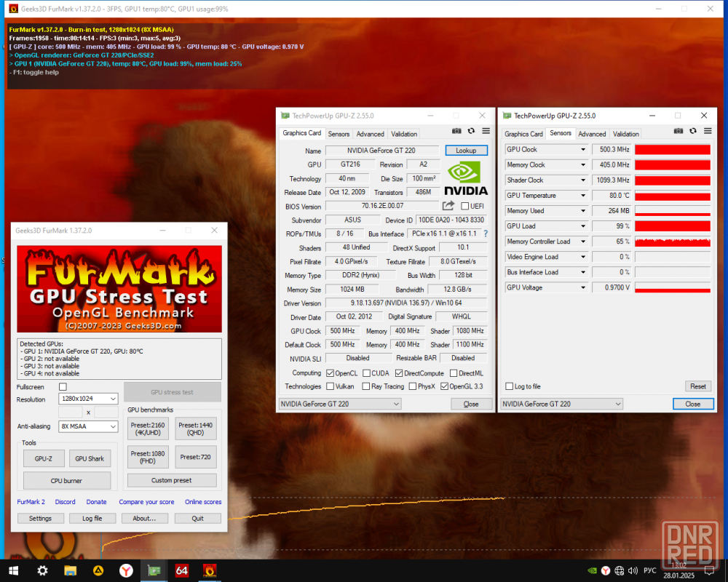Open the red 64 app in taskbar
Viewport: 728px width, 582px height.
pos(181,570)
